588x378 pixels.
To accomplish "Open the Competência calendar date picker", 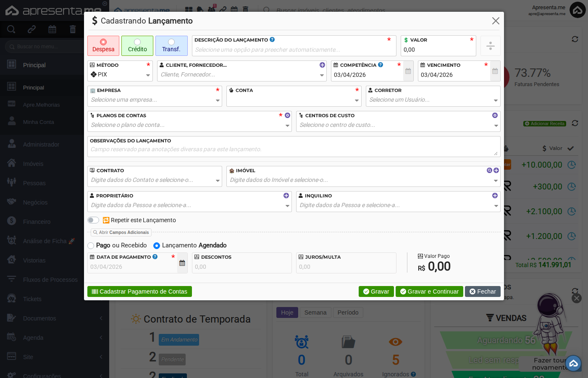I will point(408,71).
